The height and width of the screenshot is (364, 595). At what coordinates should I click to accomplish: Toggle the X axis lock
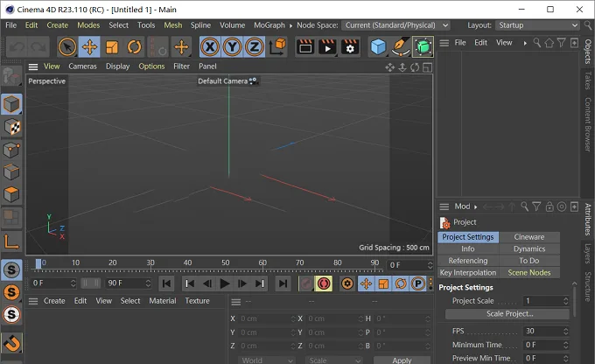pyautogui.click(x=210, y=47)
